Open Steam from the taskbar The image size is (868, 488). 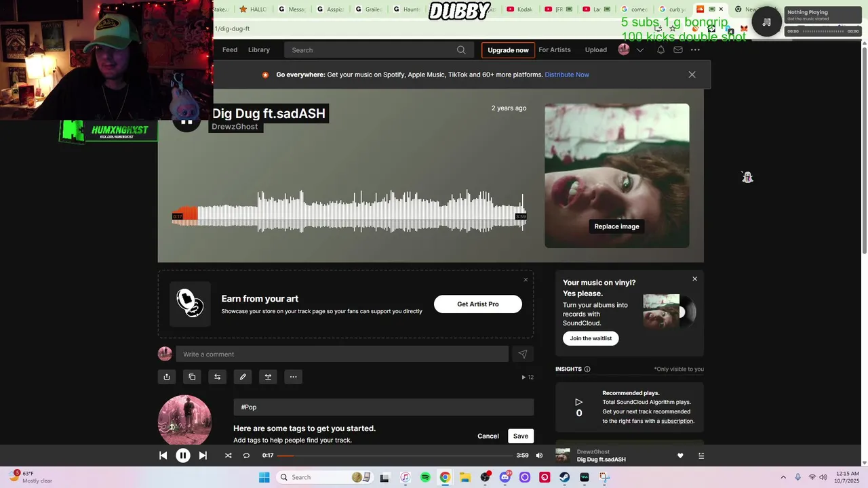coord(564,477)
